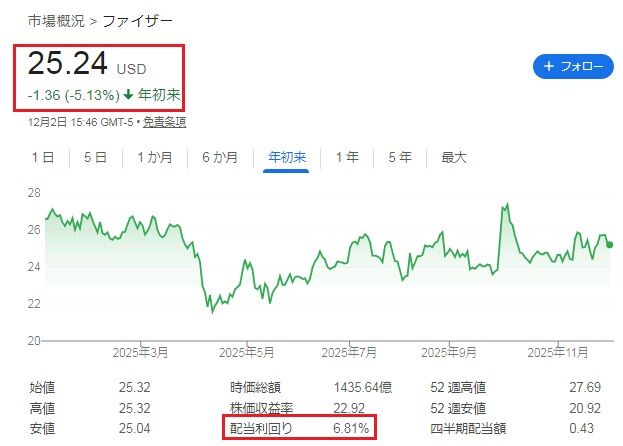Select the 1日 range tab
This screenshot has width=623, height=446.
click(x=43, y=157)
